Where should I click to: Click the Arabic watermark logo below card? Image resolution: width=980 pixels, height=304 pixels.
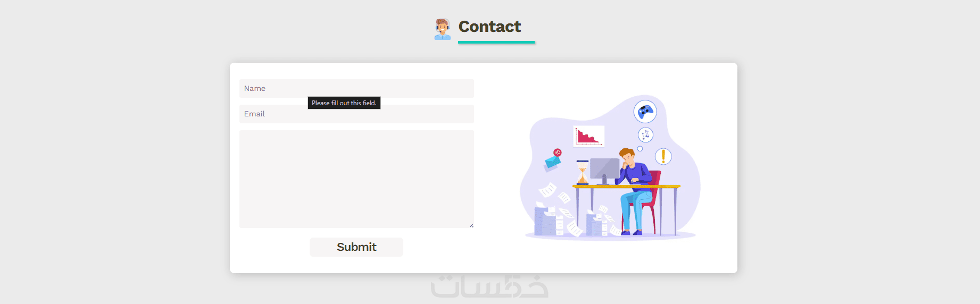(489, 286)
